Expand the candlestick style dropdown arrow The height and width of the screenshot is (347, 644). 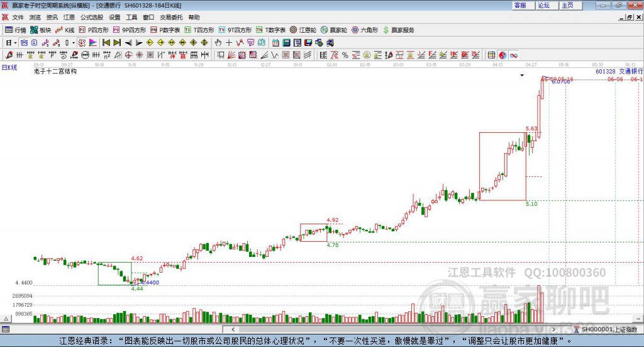pyautogui.click(x=74, y=43)
